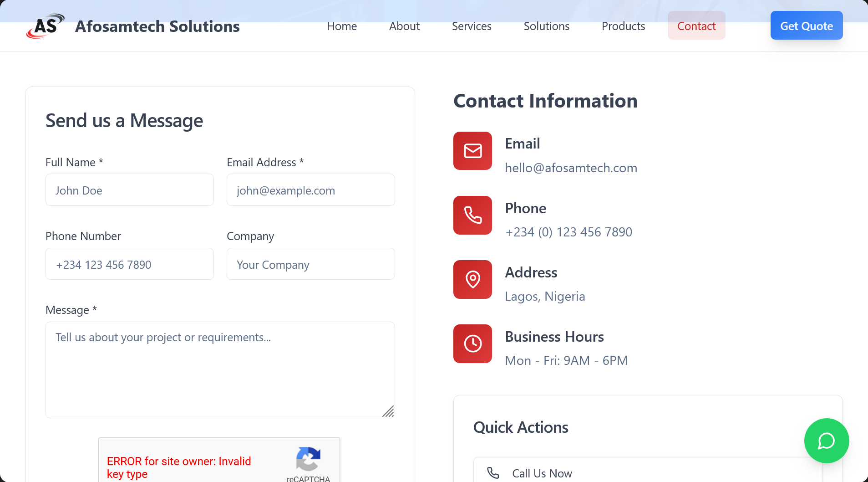
Task: Click the Afosamtech AS logo icon
Action: 45,26
